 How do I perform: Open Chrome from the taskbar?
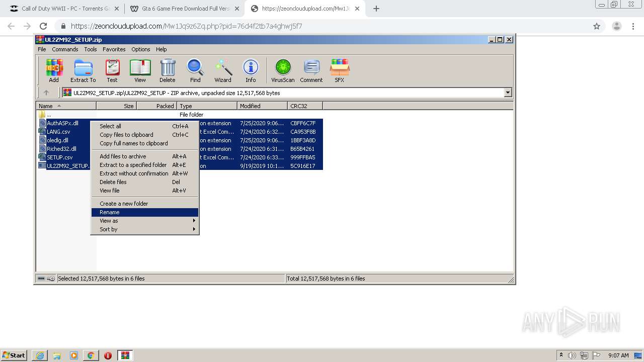(x=91, y=355)
